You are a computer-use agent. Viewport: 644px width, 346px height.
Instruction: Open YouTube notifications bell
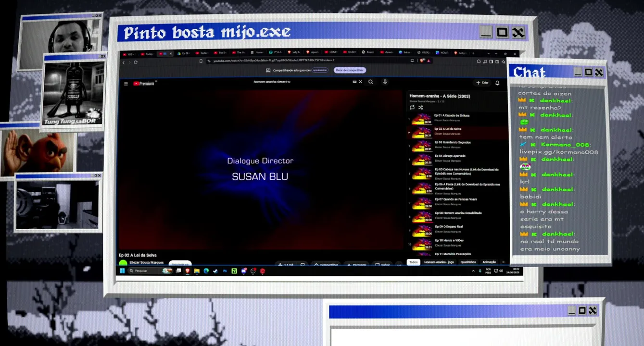(497, 83)
